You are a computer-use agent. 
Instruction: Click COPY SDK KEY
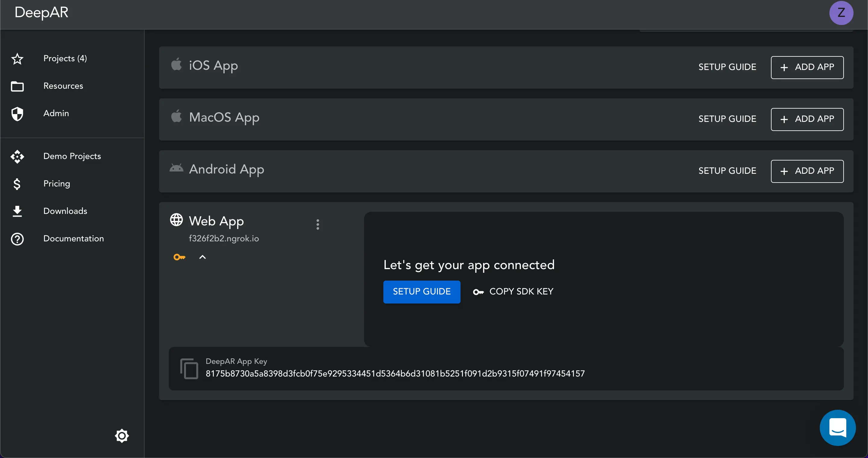click(x=513, y=292)
